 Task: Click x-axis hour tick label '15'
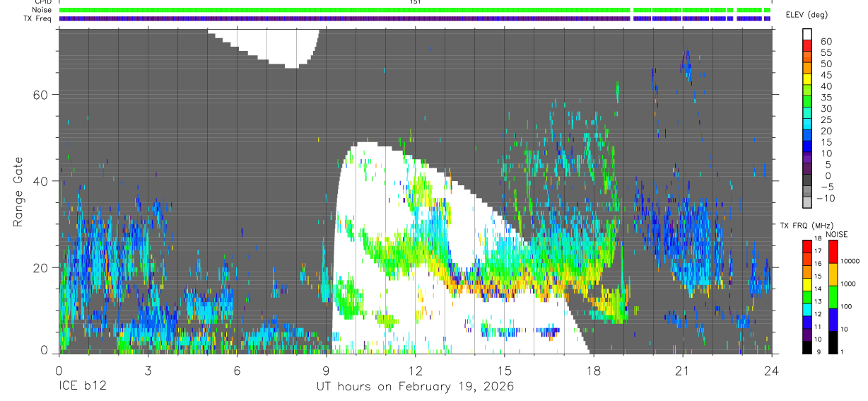tap(504, 370)
